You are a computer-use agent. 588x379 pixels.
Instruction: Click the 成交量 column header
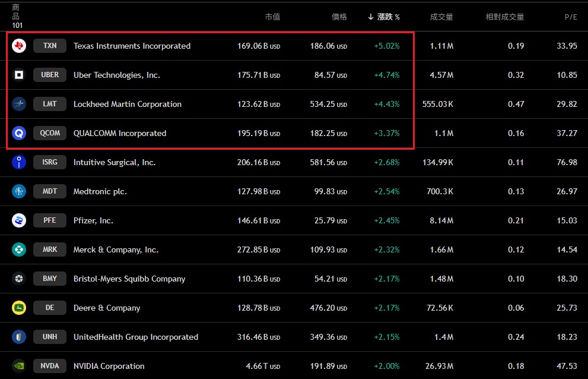tap(441, 17)
